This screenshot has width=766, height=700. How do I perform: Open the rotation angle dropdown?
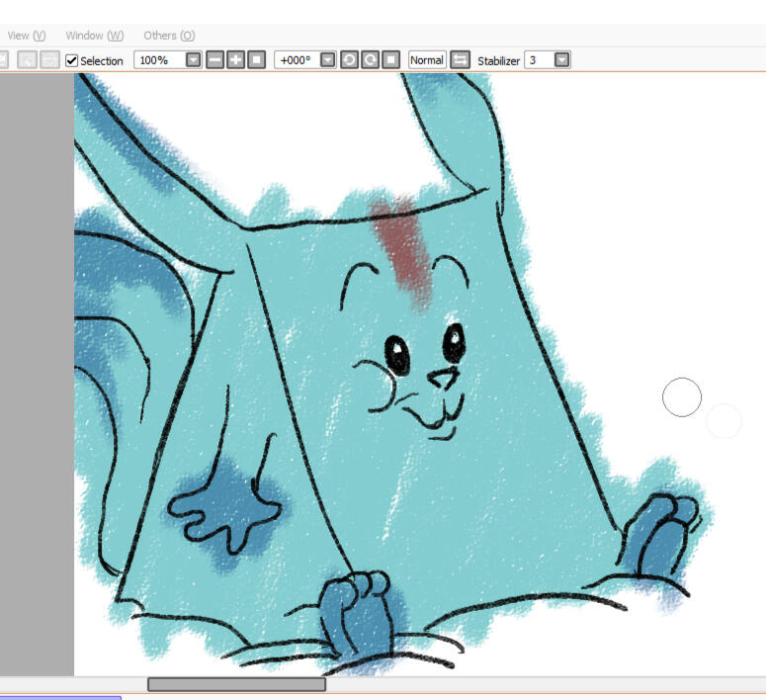point(328,60)
